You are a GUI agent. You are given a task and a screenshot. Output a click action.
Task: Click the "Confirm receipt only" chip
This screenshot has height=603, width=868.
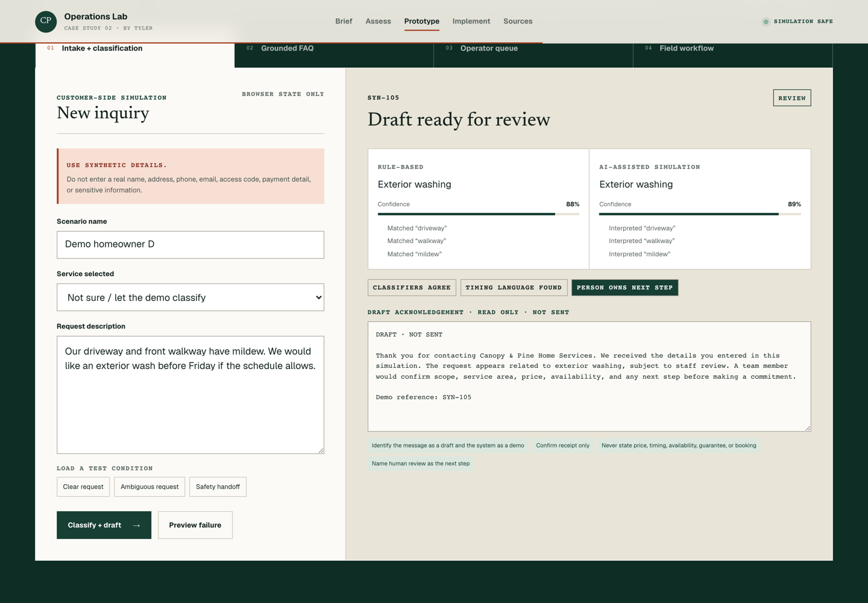[563, 446]
